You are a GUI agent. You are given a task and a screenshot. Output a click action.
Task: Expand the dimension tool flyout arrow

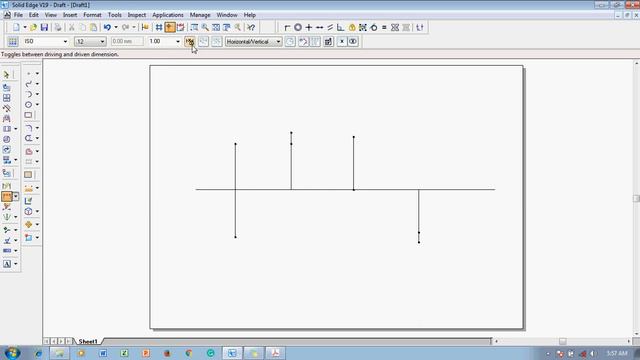coord(16,197)
